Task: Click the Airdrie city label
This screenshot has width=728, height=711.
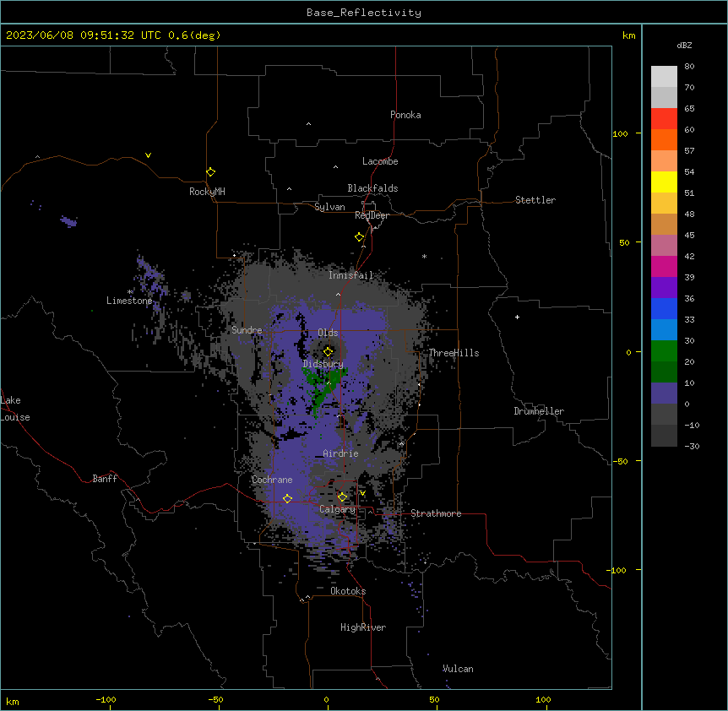Action: (341, 453)
